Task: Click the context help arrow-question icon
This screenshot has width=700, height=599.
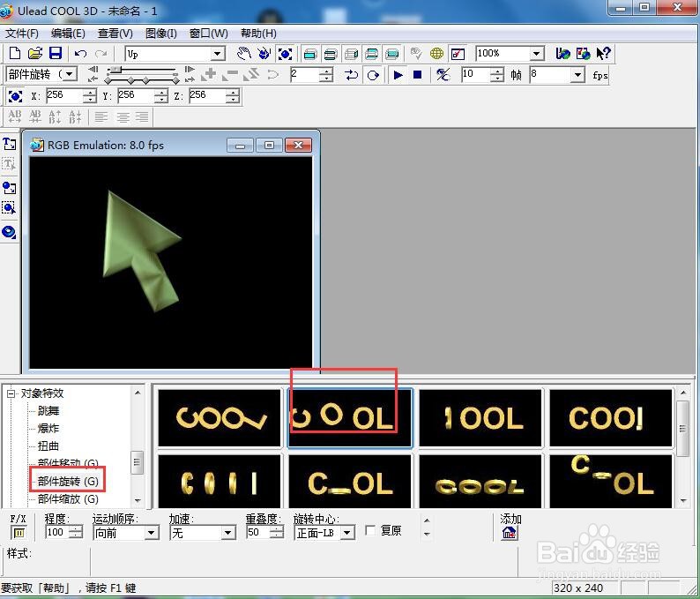Action: [x=604, y=54]
